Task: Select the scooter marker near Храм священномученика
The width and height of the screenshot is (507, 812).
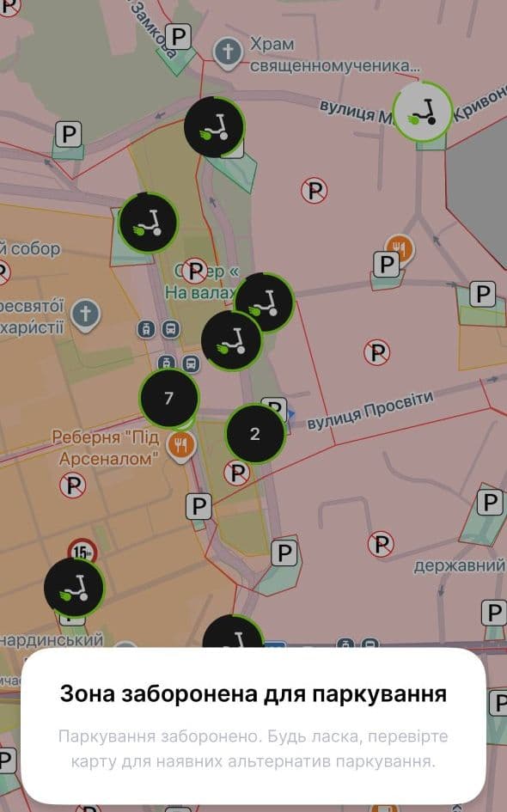Action: tap(214, 126)
